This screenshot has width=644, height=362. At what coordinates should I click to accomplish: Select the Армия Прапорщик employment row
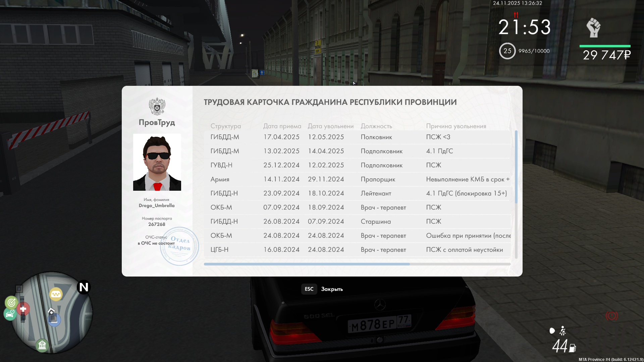(357, 179)
